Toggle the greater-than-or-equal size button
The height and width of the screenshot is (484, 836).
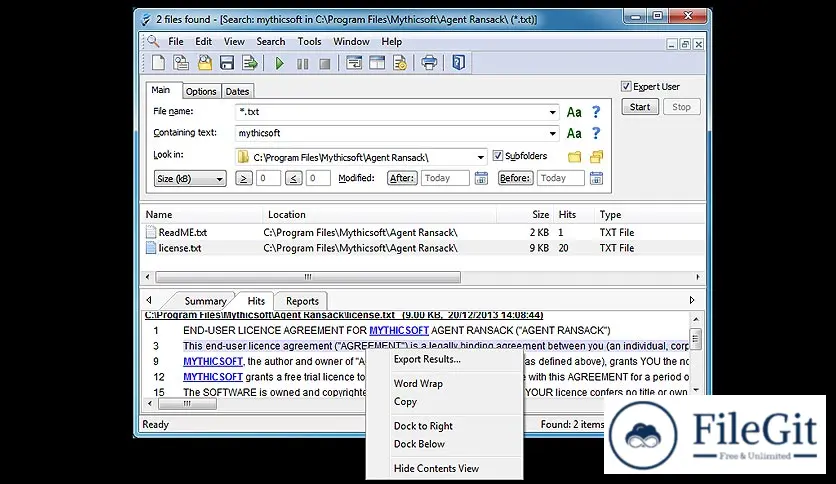point(244,178)
